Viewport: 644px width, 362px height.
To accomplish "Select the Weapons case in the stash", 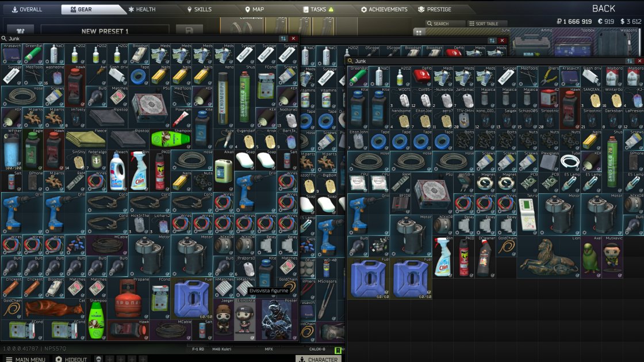I will [617, 43].
